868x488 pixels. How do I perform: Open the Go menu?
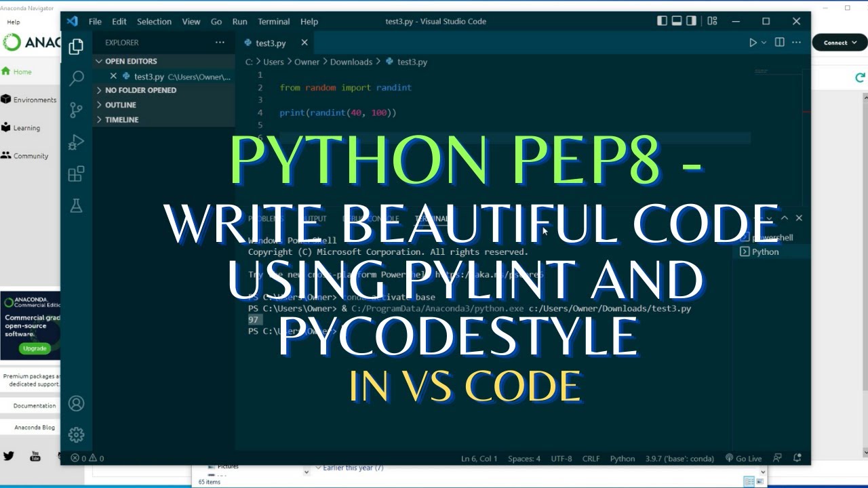pos(216,21)
